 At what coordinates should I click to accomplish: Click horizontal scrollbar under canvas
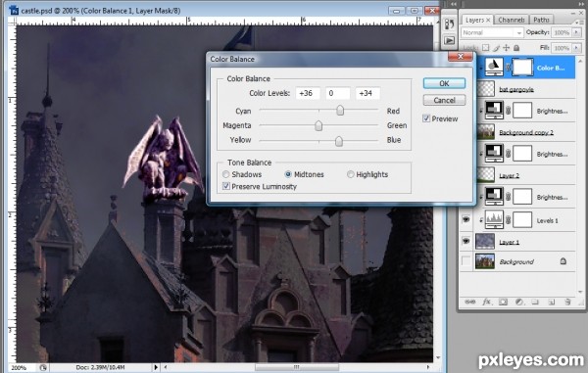tap(296, 367)
